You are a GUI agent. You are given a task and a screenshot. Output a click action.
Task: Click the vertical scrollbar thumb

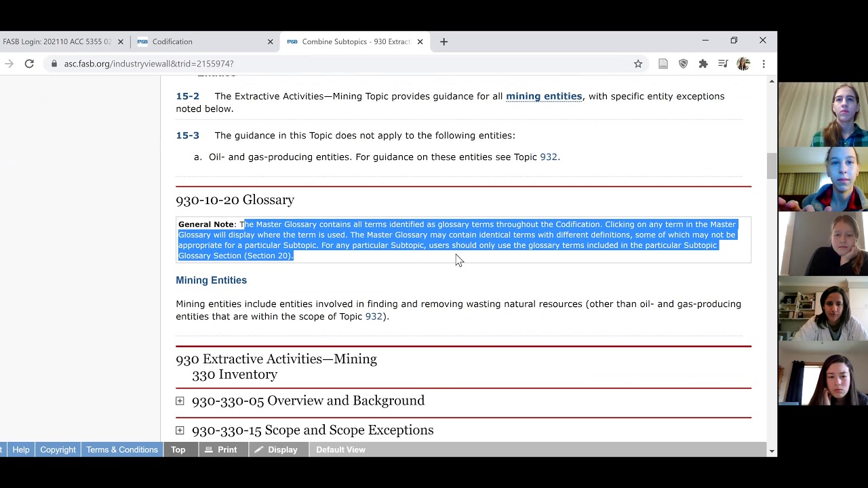tap(772, 166)
